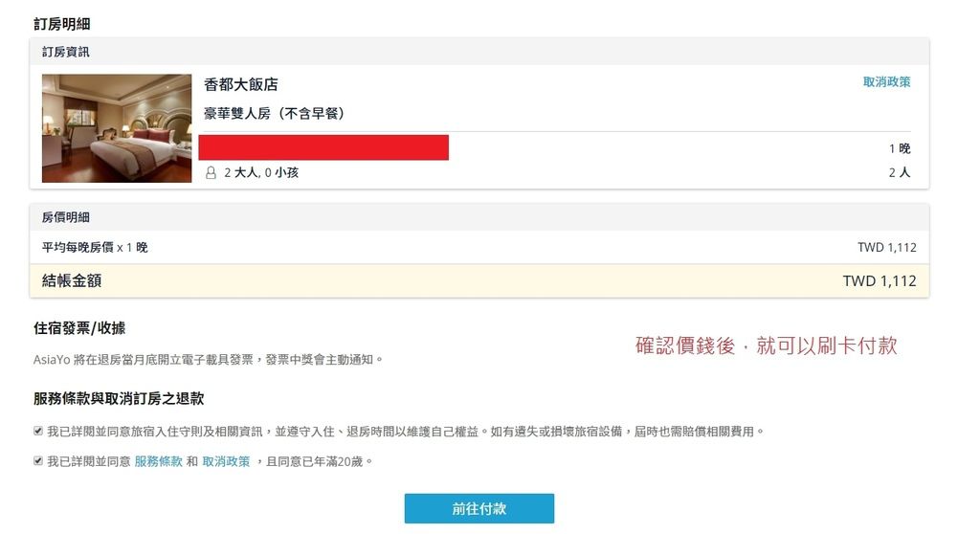Screen dimensions: 980x534
Task: Click the 服務條款與取消訂房之退款 heading
Action: [x=119, y=398]
